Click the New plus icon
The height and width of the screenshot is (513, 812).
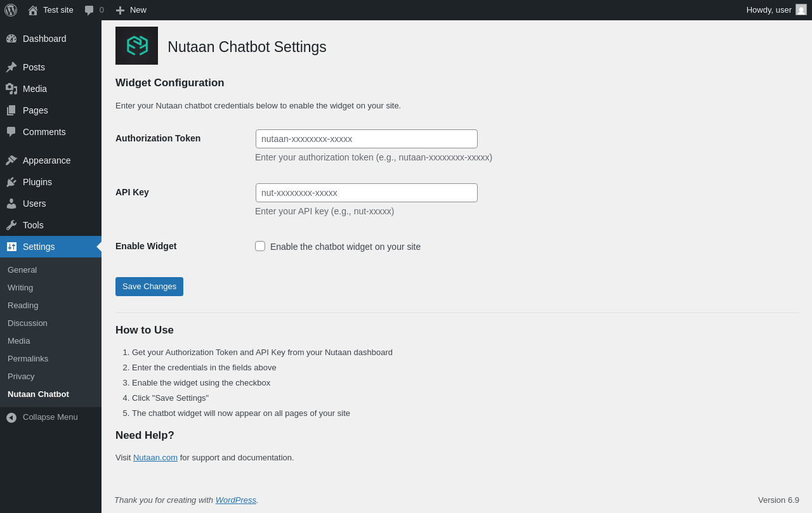point(120,10)
